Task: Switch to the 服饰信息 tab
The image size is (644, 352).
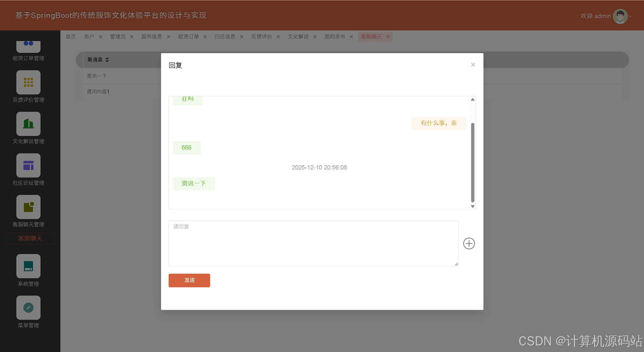Action: click(151, 37)
